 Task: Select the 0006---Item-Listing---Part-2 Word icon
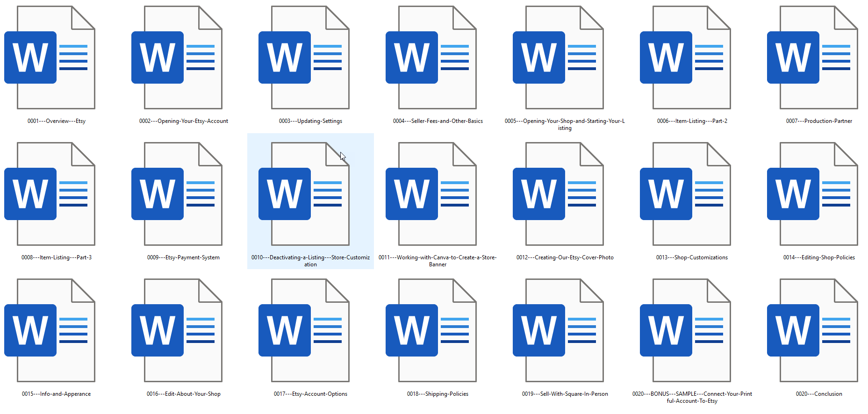click(685, 57)
